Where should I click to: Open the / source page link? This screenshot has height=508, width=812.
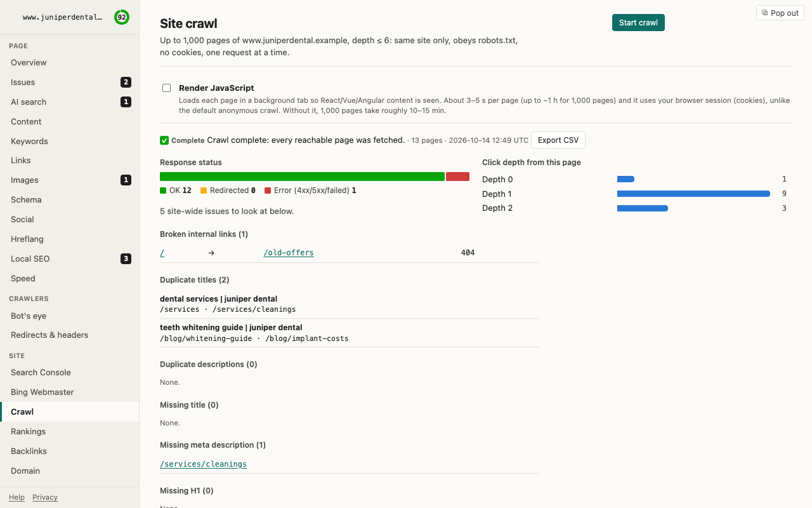[162, 253]
